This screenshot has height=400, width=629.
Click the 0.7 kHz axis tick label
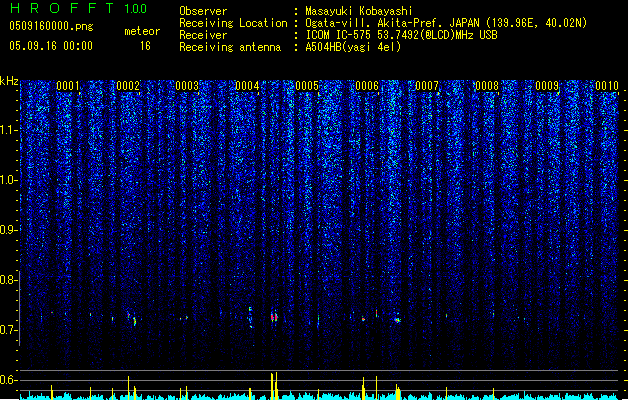(9, 330)
